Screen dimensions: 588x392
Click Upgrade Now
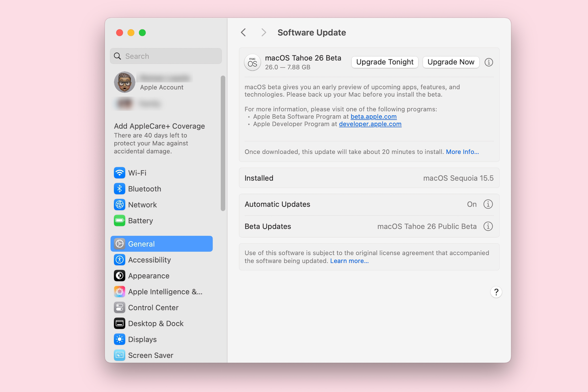(451, 62)
